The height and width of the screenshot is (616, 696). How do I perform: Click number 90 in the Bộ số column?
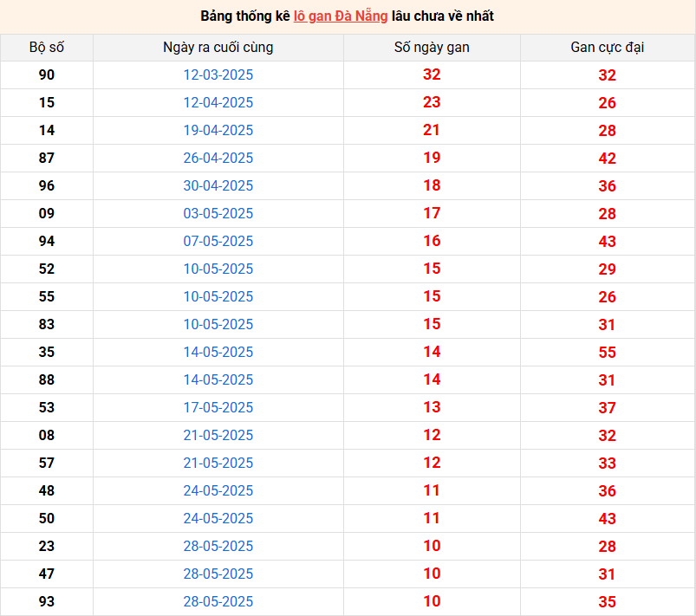tap(47, 75)
